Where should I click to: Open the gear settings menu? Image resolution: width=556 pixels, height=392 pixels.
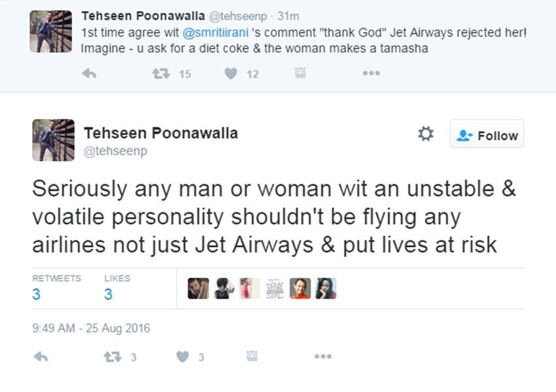coord(426,135)
